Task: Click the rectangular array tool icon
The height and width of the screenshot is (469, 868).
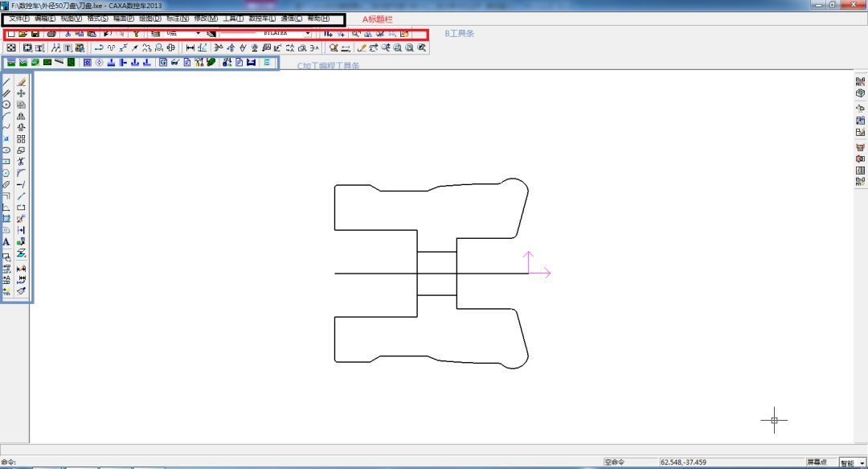Action: tap(21, 138)
